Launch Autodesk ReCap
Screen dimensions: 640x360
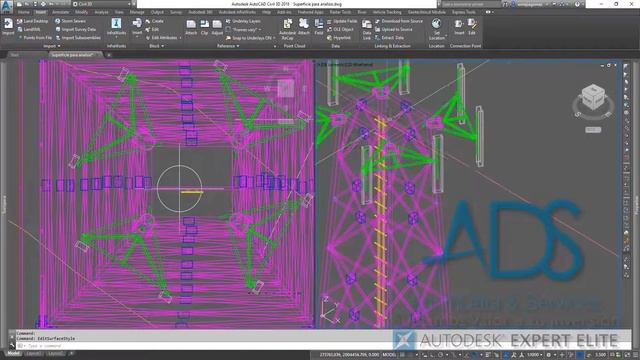287,29
